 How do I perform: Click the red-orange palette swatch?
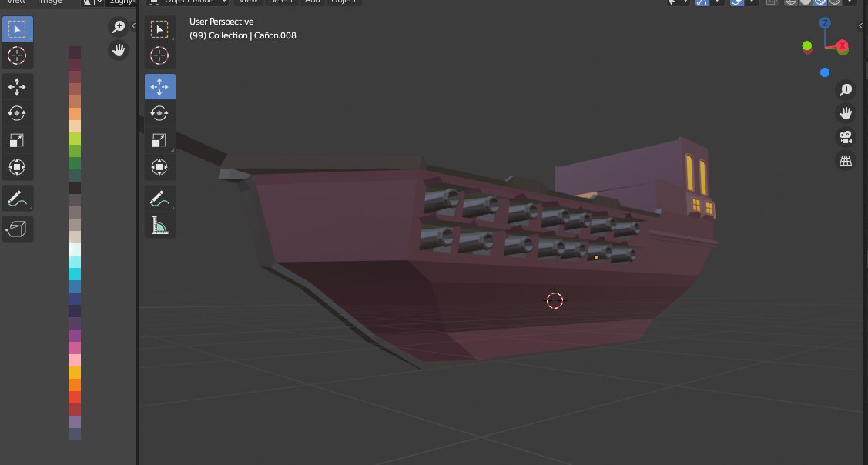coord(75,397)
